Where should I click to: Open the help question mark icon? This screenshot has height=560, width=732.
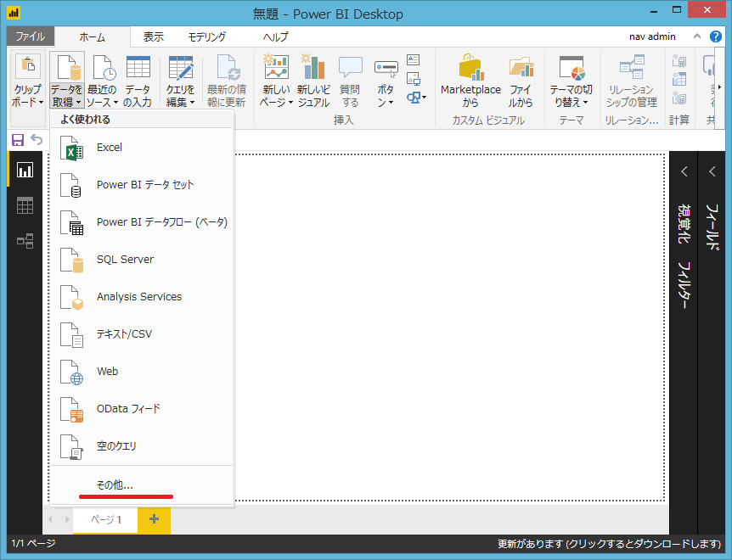[715, 36]
